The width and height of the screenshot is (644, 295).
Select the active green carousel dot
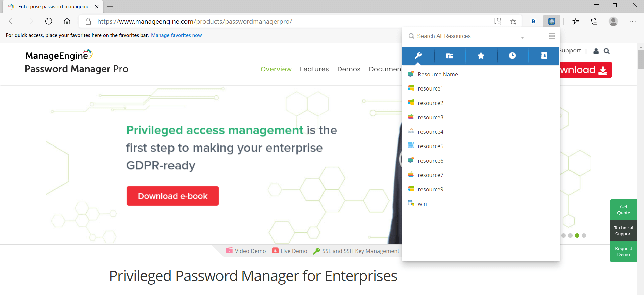[577, 235]
